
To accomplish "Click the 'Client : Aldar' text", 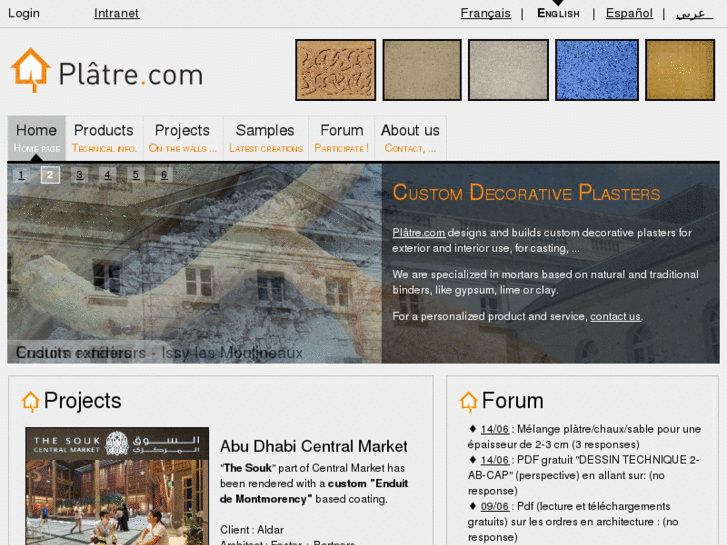I will [x=252, y=530].
